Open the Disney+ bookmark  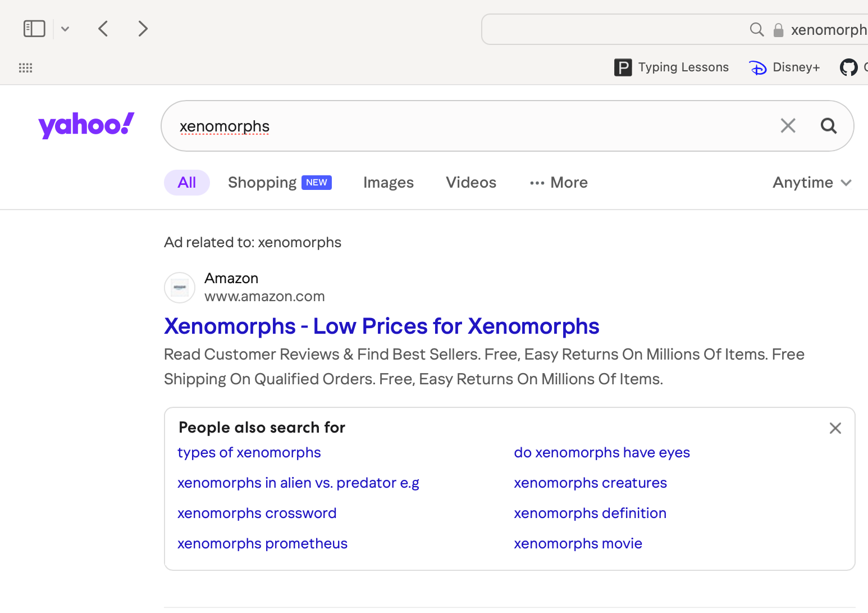click(784, 67)
